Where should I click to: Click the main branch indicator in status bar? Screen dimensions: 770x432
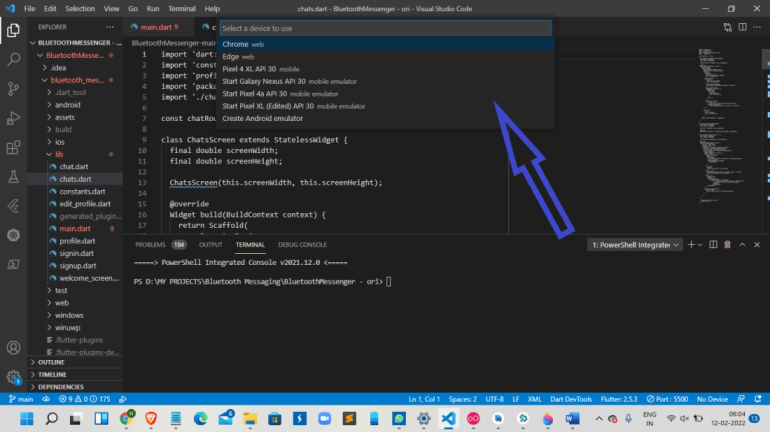tap(21, 399)
